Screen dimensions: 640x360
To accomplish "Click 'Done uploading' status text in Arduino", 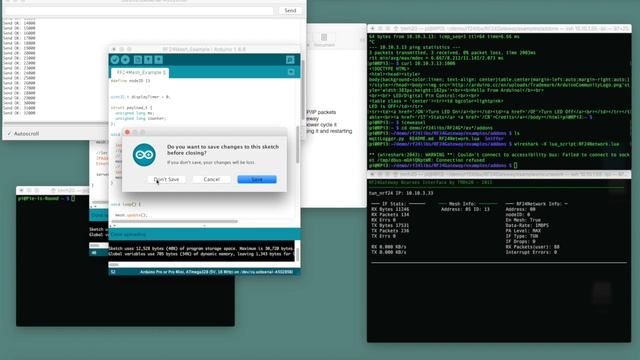I will [x=128, y=235].
